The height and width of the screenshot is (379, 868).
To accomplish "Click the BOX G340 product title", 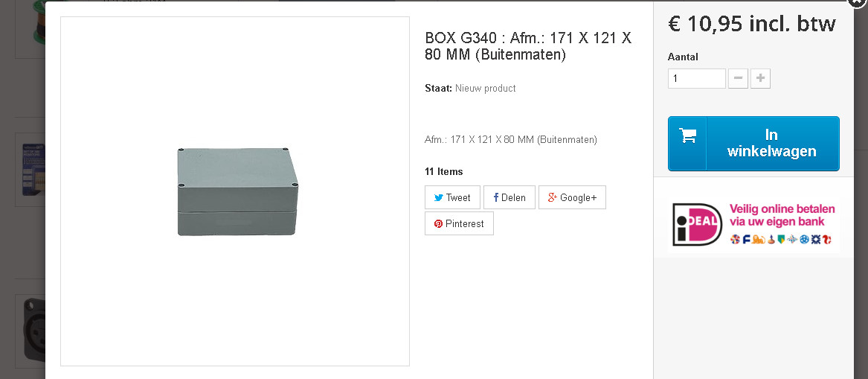I will (527, 46).
